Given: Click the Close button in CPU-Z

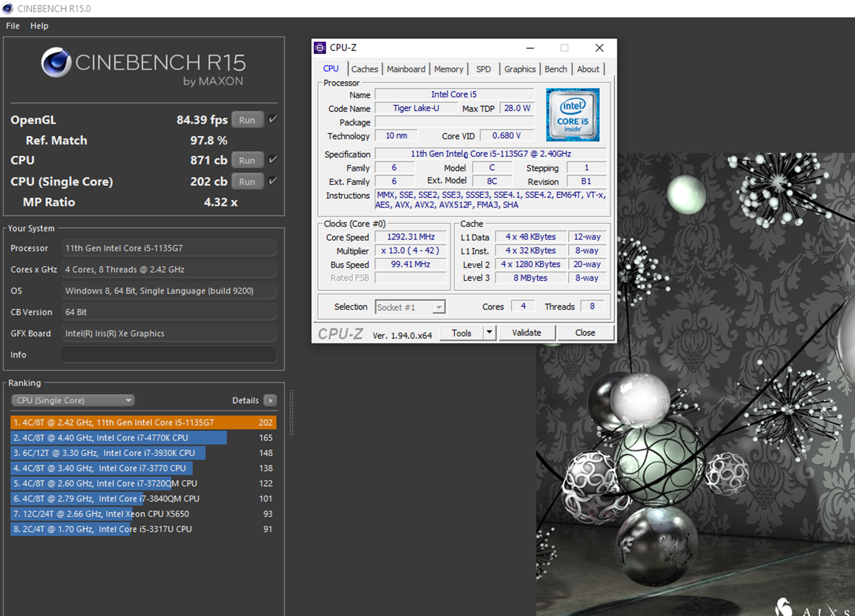Looking at the screenshot, I should click(x=585, y=333).
